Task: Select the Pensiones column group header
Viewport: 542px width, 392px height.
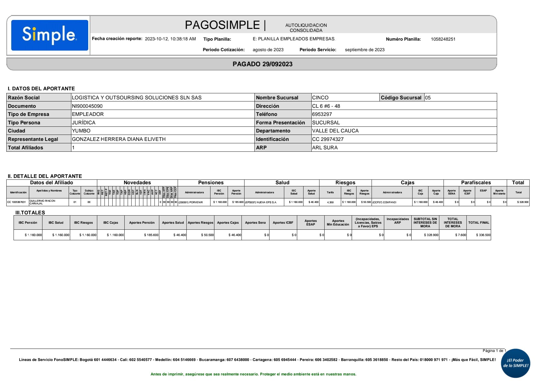Action: [211, 182]
